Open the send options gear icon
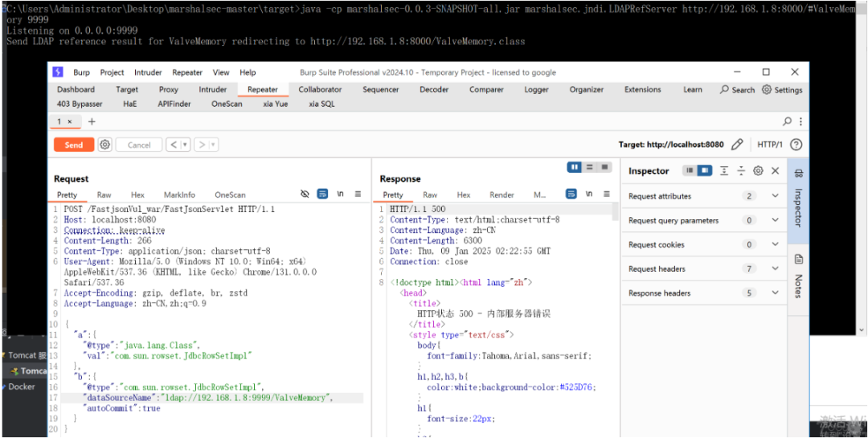 [105, 145]
